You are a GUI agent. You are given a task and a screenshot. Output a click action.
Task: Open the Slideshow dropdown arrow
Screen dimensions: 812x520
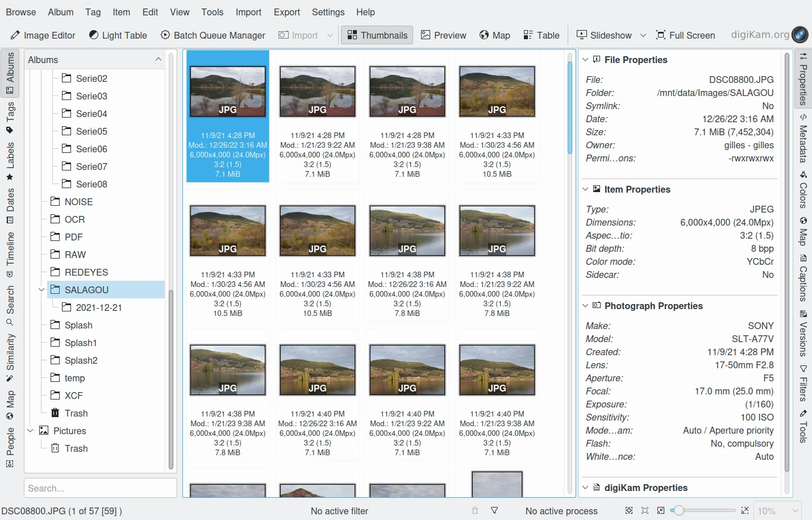point(643,35)
